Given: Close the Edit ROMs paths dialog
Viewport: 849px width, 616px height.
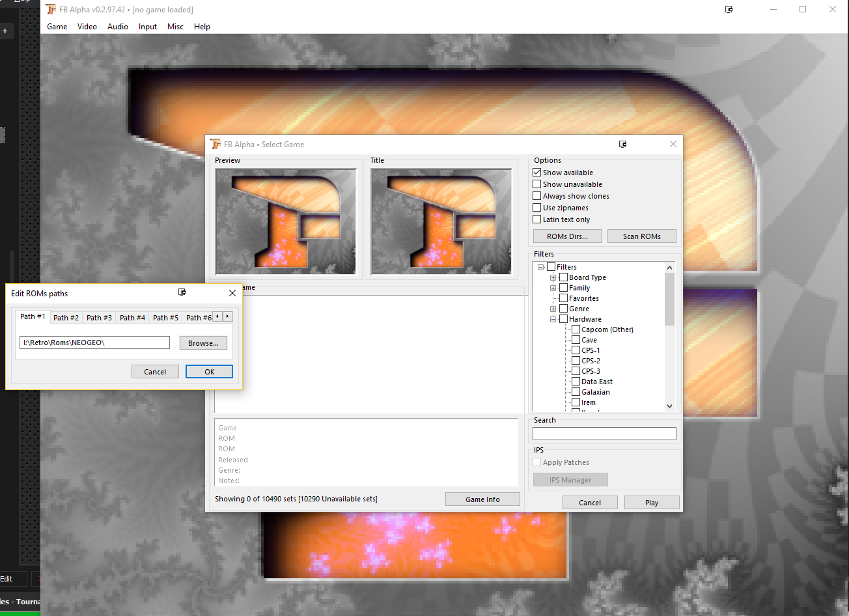Looking at the screenshot, I should pos(232,293).
